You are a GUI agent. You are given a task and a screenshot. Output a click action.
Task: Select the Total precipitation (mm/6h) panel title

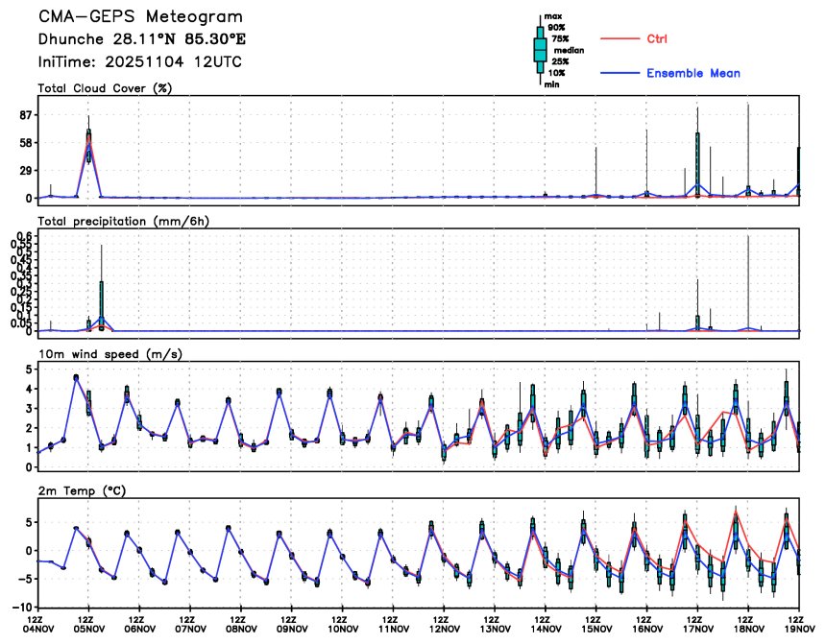(124, 221)
